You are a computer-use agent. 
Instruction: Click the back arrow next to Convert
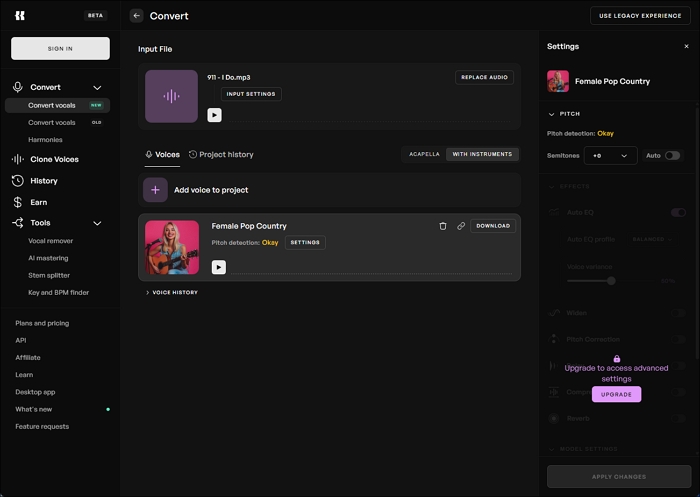tap(137, 16)
